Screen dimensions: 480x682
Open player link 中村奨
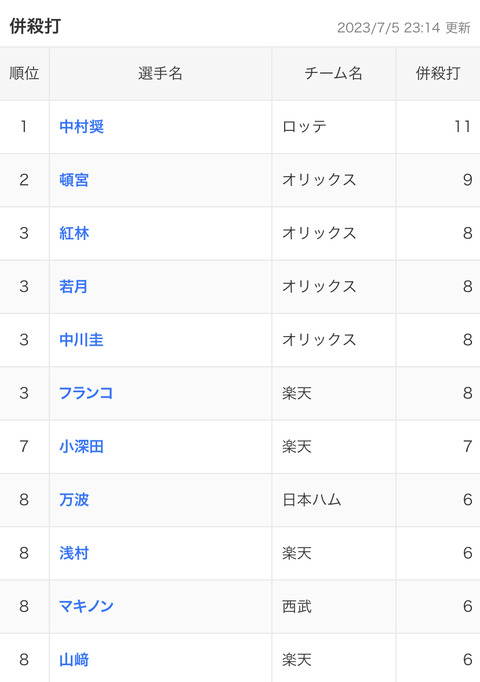(x=81, y=127)
